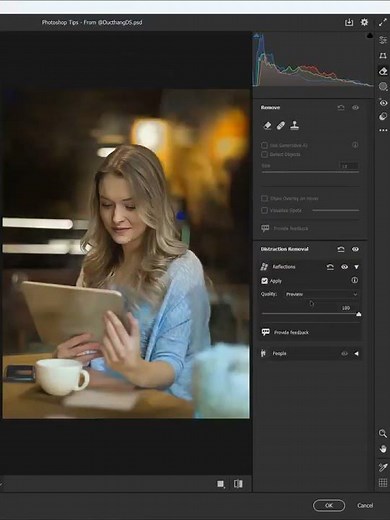Toggle Distraction Removal visibility eye

pos(355,249)
